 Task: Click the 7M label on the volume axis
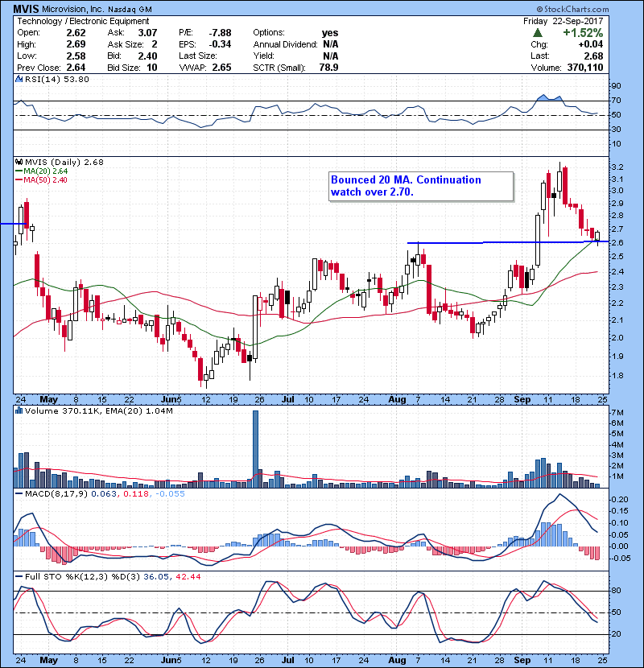pos(617,413)
